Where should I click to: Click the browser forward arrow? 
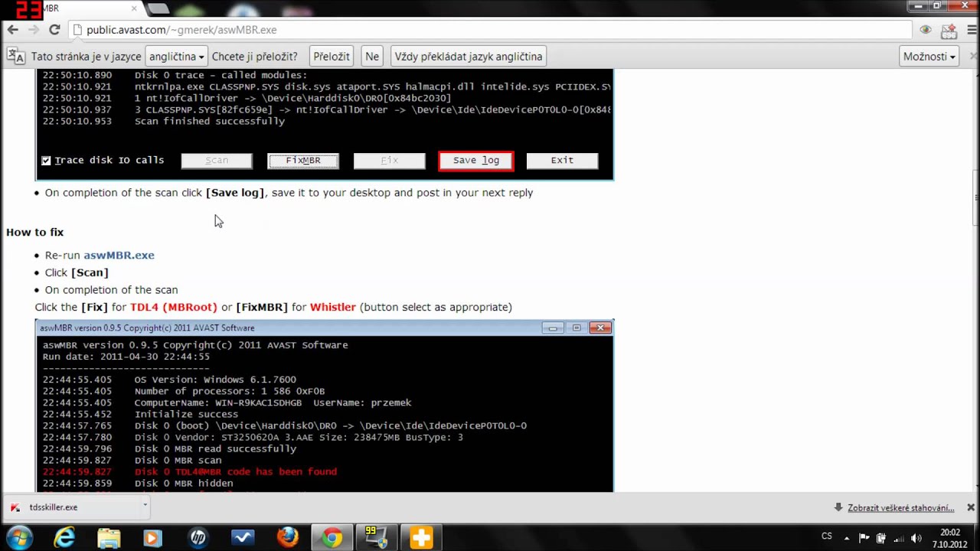[34, 30]
